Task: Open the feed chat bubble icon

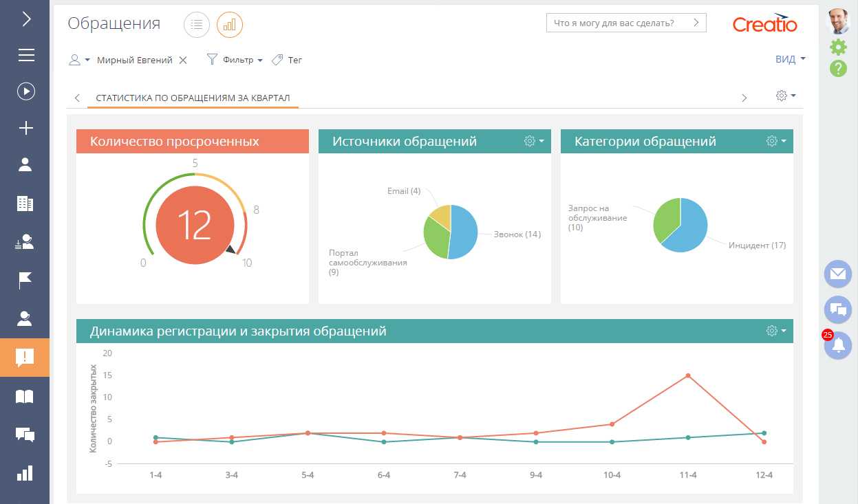Action: pyautogui.click(x=837, y=310)
